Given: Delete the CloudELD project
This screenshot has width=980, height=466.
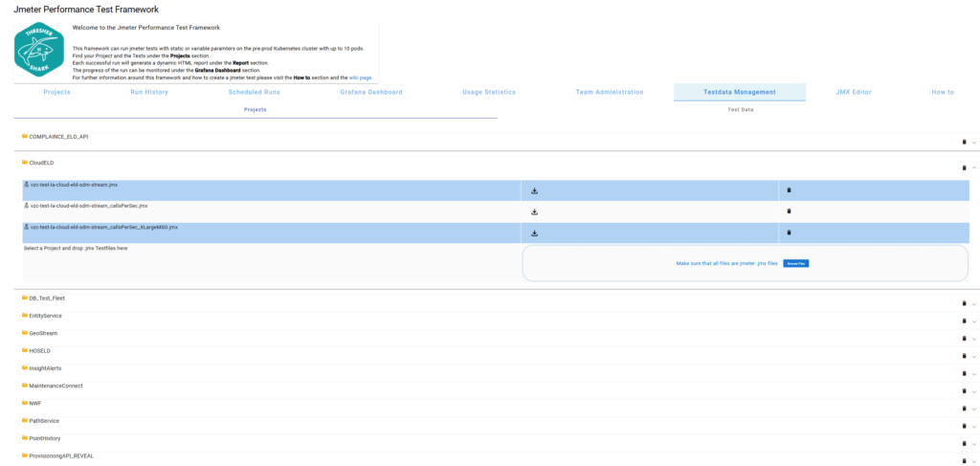Looking at the screenshot, I should [964, 167].
